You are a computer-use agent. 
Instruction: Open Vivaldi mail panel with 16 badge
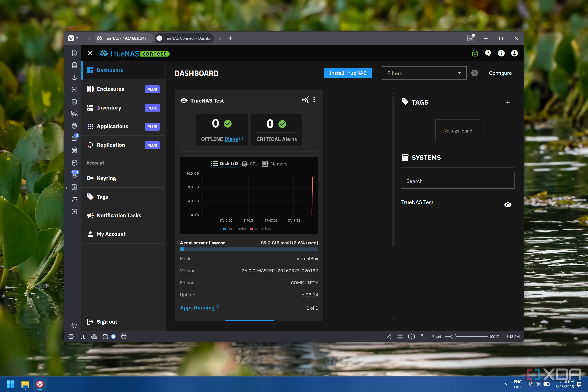pyautogui.click(x=75, y=138)
